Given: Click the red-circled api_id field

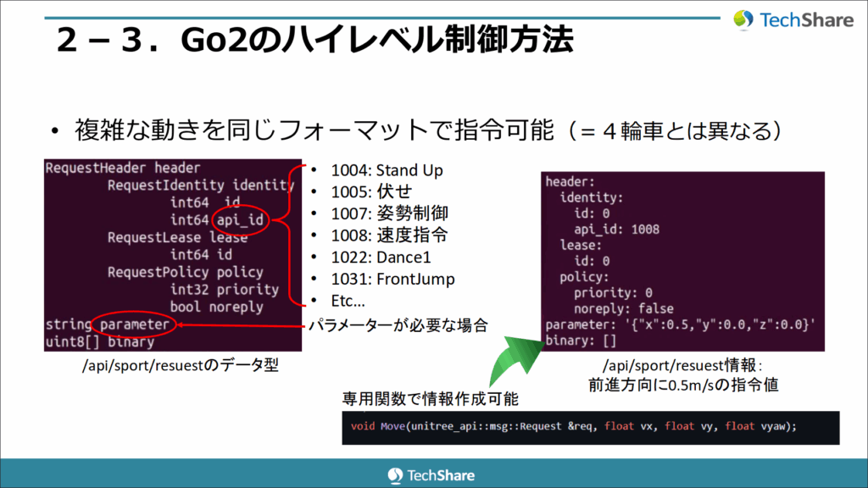Looking at the screenshot, I should (239, 221).
